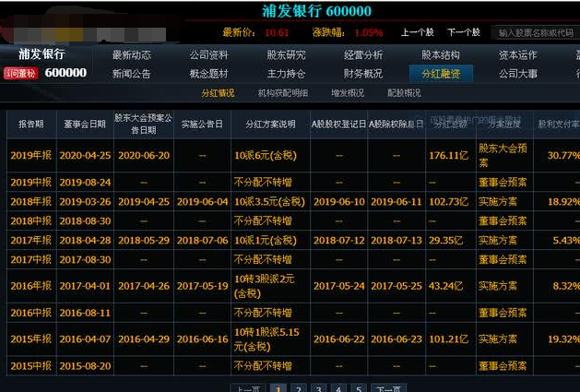
Task: Click the 176.11亿 dividend total cell
Action: pos(449,156)
